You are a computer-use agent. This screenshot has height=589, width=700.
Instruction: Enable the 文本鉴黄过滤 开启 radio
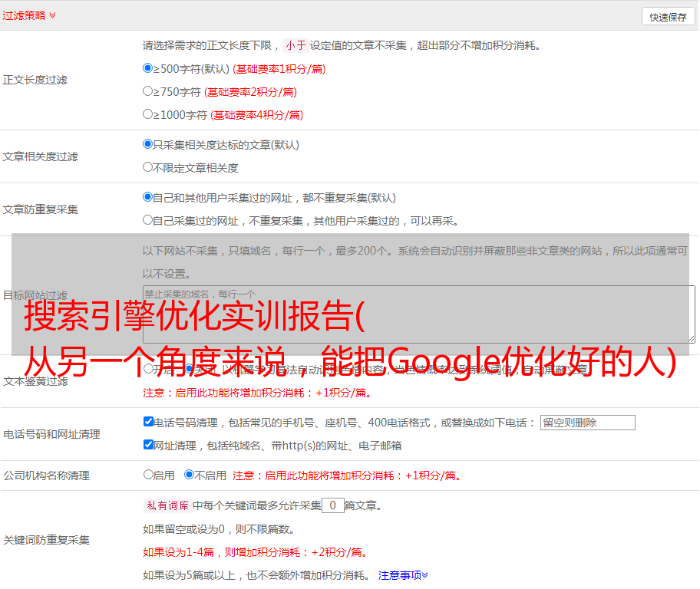(149, 369)
